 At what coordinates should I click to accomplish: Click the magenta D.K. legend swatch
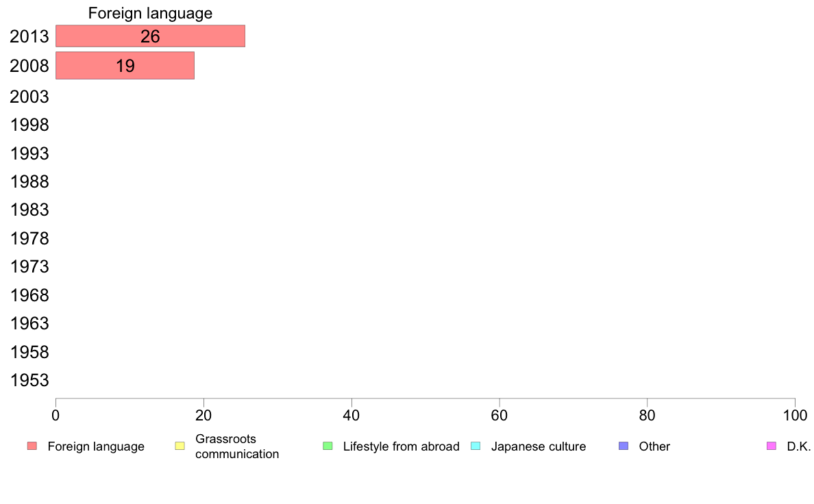tap(772, 446)
